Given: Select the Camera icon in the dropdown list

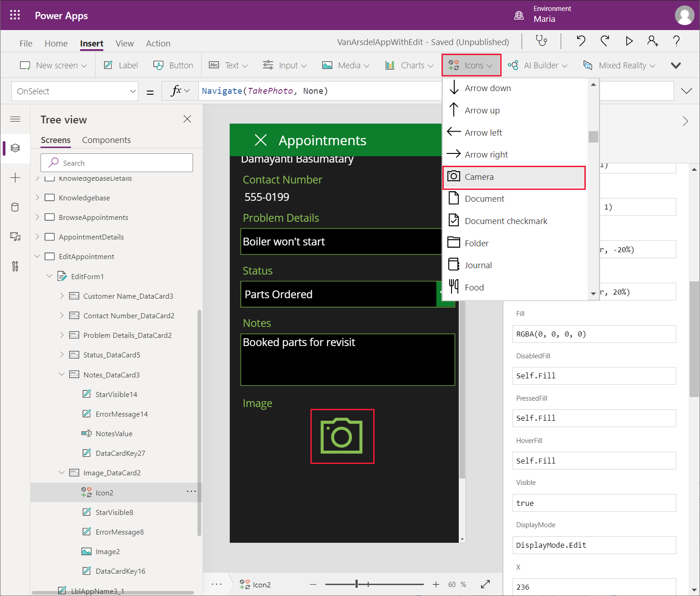Looking at the screenshot, I should pos(513,177).
